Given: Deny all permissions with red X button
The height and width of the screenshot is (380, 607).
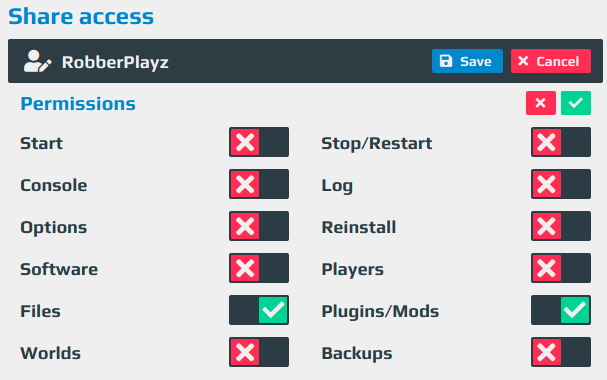Looking at the screenshot, I should (541, 103).
